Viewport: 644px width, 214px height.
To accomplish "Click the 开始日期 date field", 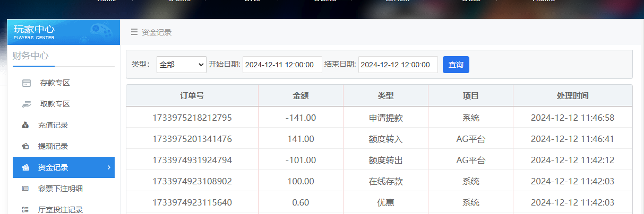I will point(282,65).
